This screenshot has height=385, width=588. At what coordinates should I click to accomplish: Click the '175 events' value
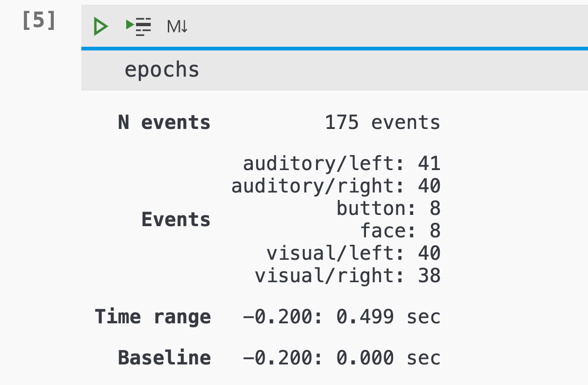click(x=382, y=122)
